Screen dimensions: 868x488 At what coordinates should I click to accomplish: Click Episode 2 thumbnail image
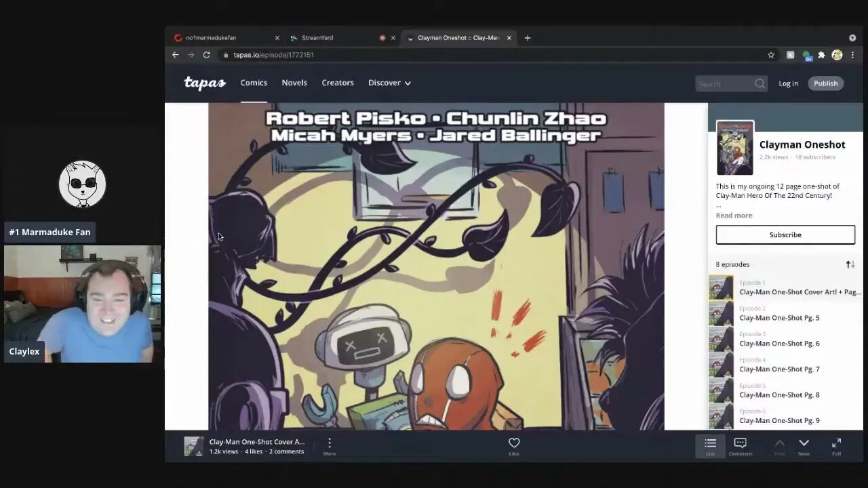click(721, 313)
